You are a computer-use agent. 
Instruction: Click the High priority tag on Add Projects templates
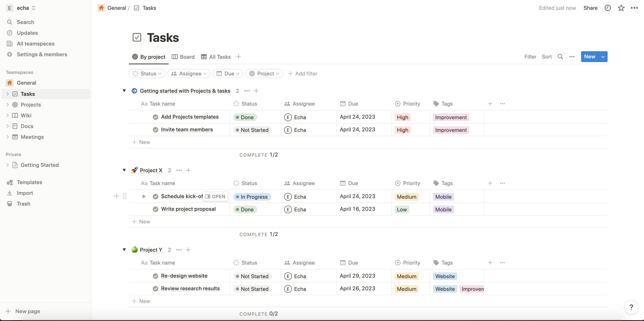click(x=402, y=117)
